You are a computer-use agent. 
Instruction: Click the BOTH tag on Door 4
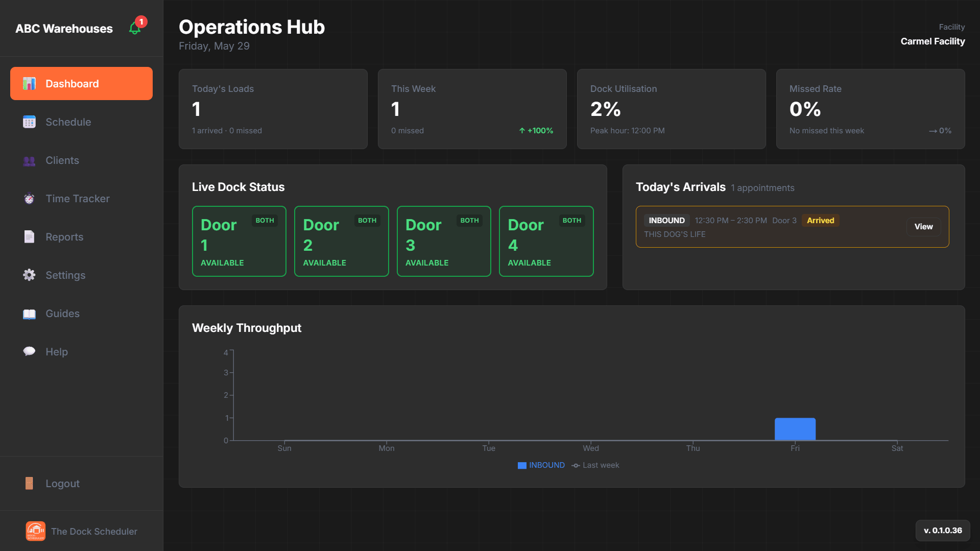[572, 221]
